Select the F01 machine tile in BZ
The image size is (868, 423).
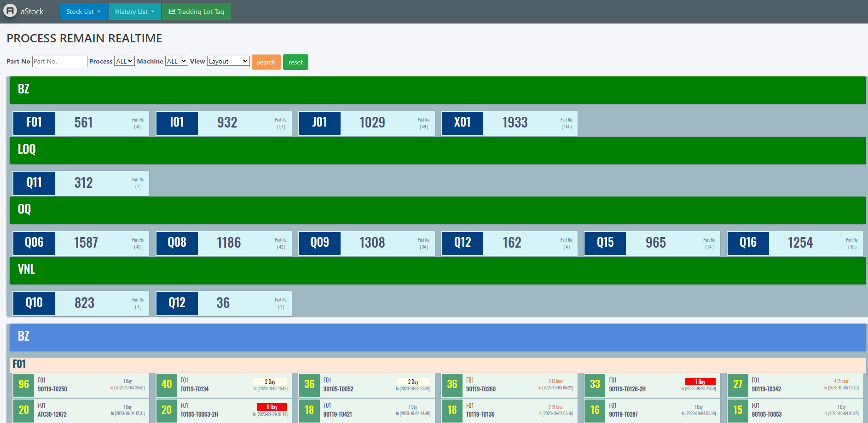pyautogui.click(x=81, y=123)
